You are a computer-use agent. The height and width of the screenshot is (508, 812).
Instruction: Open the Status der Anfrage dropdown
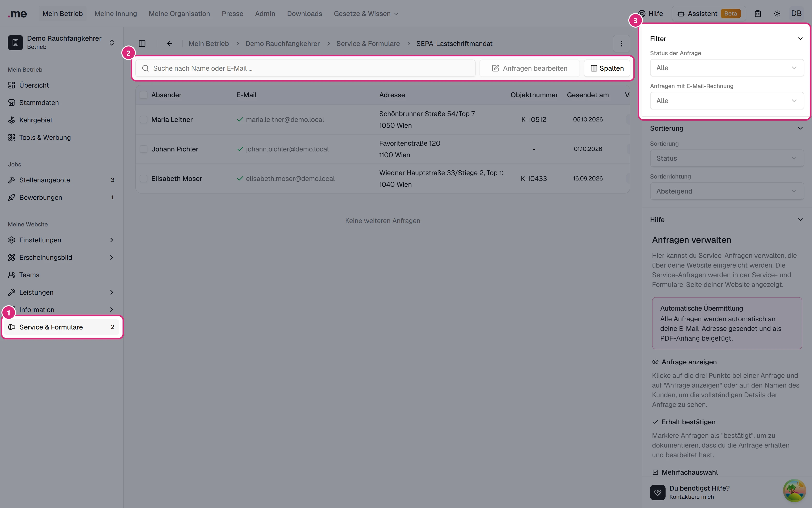pyautogui.click(x=727, y=68)
